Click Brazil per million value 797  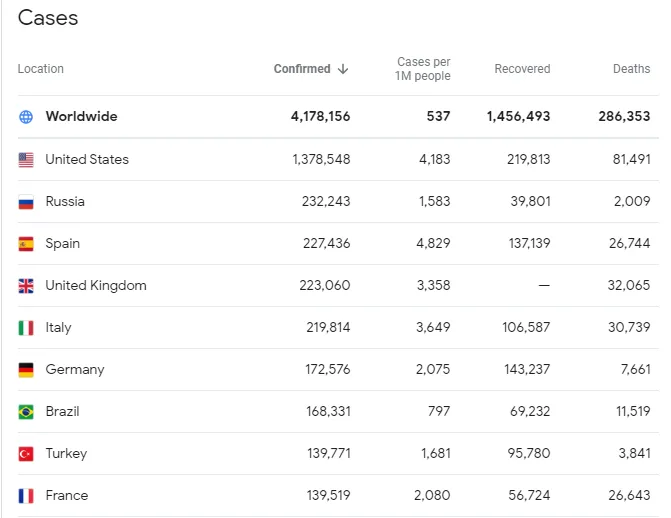tap(439, 411)
